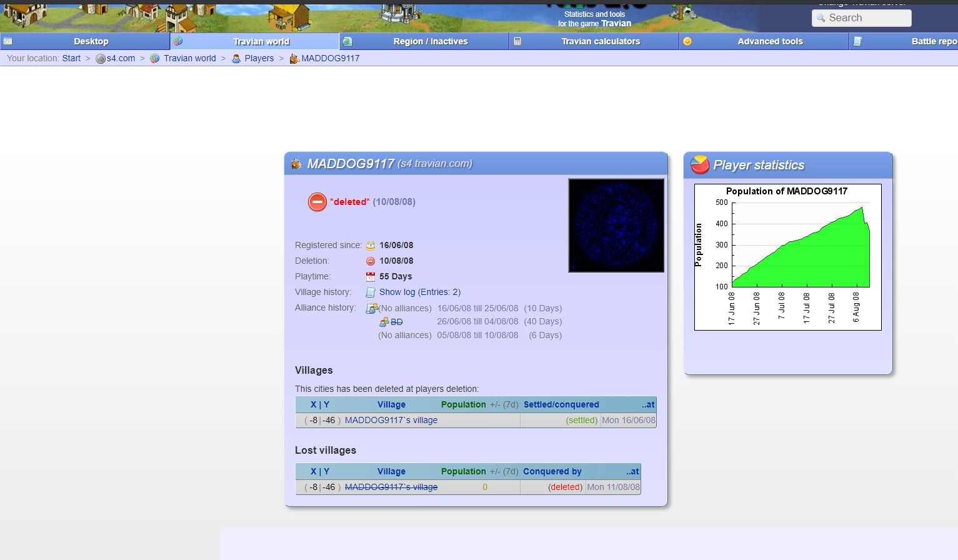Open the Travian world tab
This screenshot has width=958, height=560.
tap(255, 41)
